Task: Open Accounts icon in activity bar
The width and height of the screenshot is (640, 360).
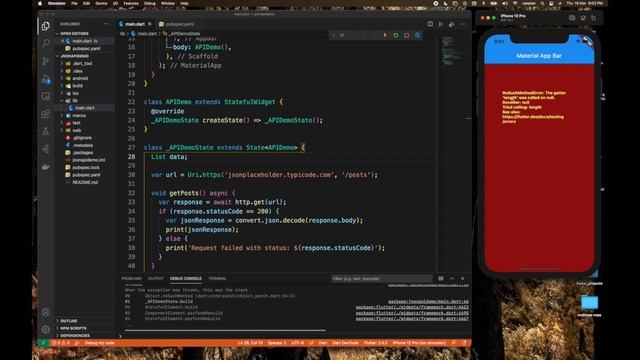Action: [x=46, y=312]
